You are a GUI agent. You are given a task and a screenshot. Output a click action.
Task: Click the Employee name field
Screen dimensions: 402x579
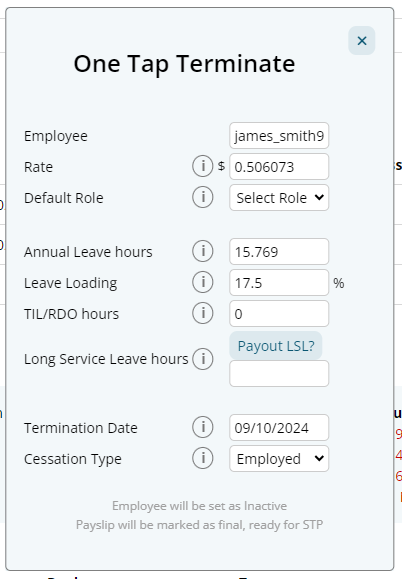pyautogui.click(x=279, y=136)
